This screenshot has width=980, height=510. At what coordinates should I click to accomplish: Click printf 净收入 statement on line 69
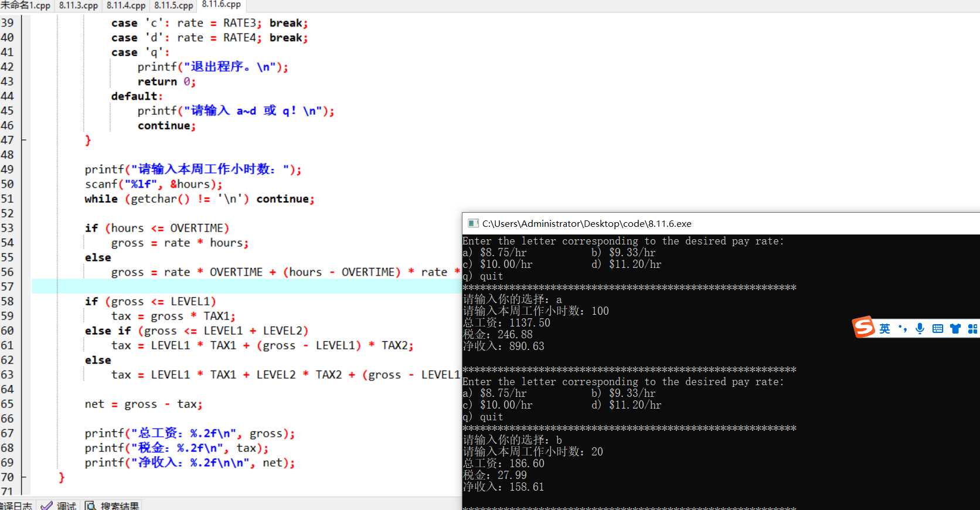click(x=190, y=463)
